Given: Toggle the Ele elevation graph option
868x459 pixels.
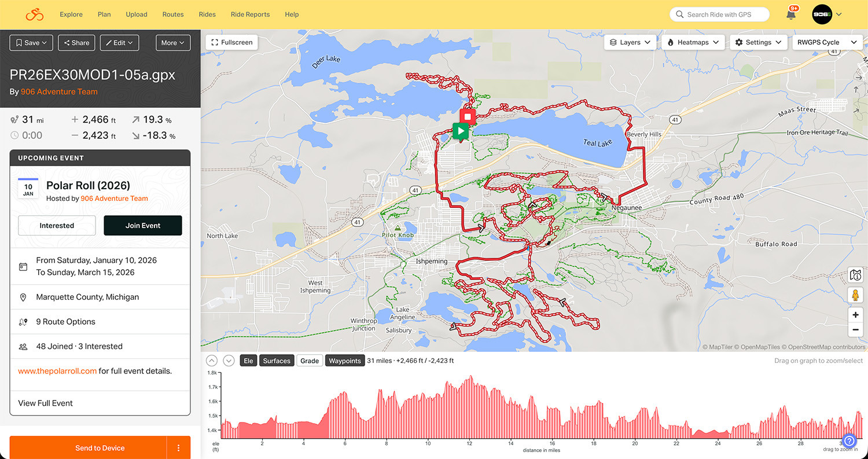Looking at the screenshot, I should 248,361.
